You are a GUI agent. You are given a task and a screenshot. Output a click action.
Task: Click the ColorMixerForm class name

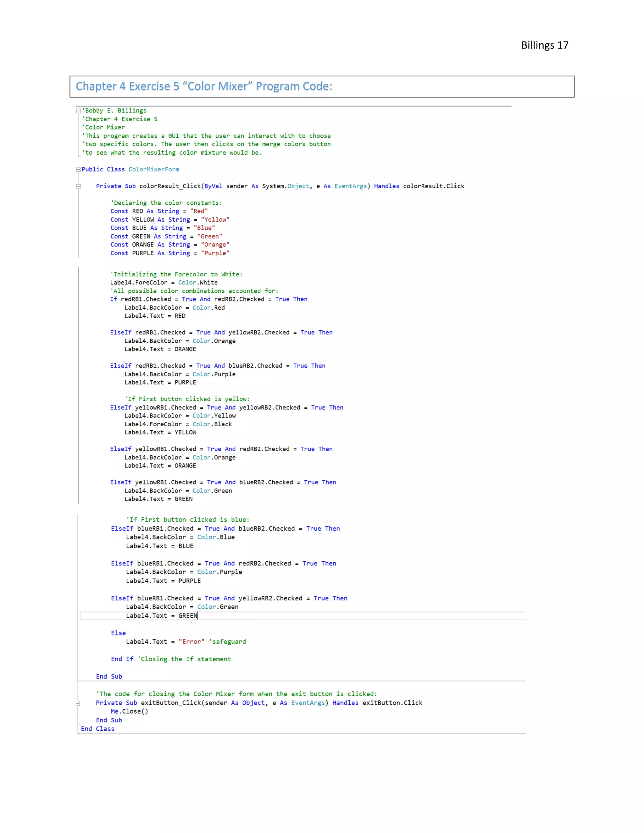tap(154, 169)
